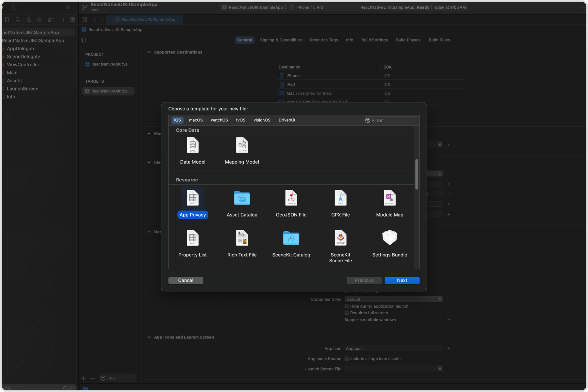
Task: Select the Settings Bundle template
Action: point(390,243)
